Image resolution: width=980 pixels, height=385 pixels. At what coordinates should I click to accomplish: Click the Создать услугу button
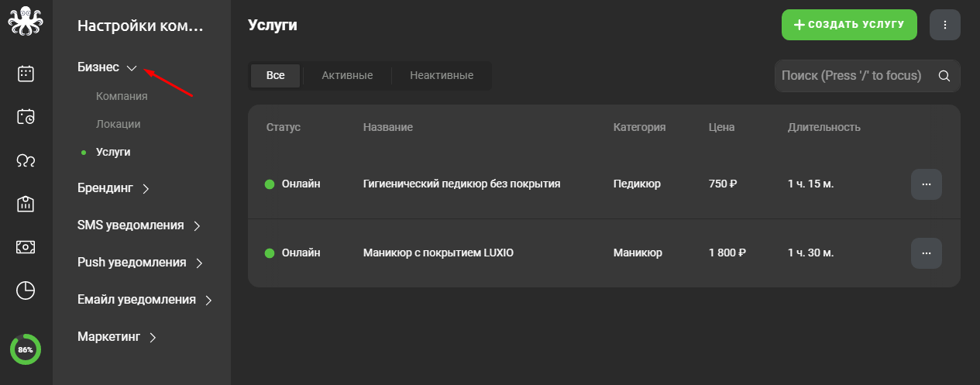pyautogui.click(x=849, y=25)
